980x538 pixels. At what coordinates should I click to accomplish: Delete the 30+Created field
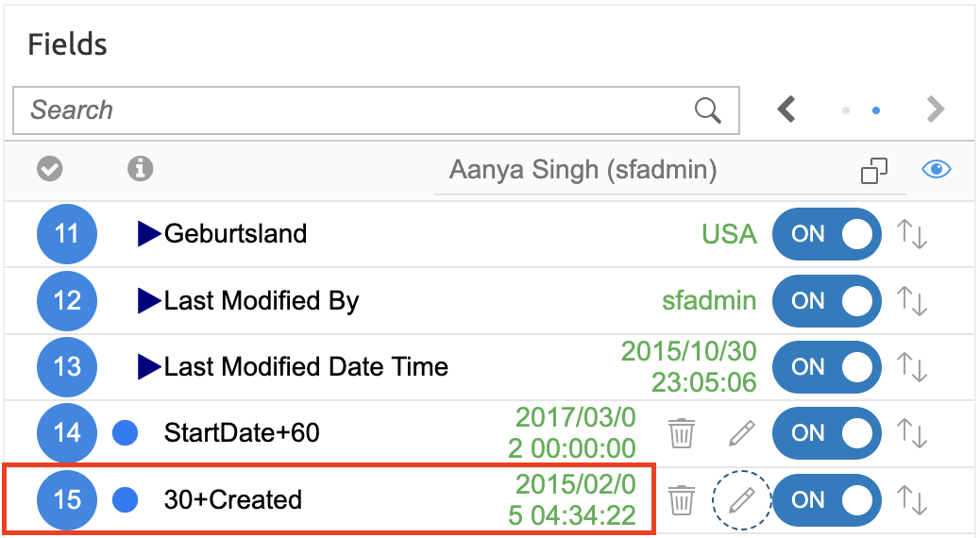pos(682,499)
